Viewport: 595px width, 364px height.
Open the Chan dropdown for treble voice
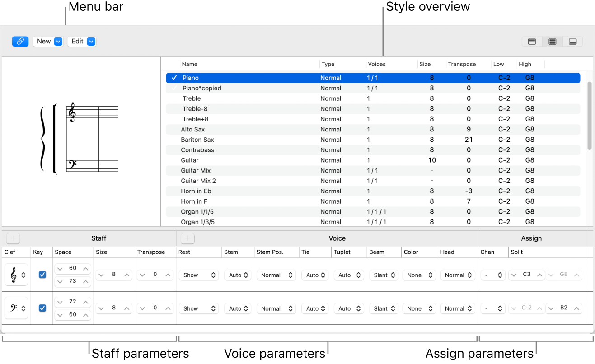coord(492,275)
